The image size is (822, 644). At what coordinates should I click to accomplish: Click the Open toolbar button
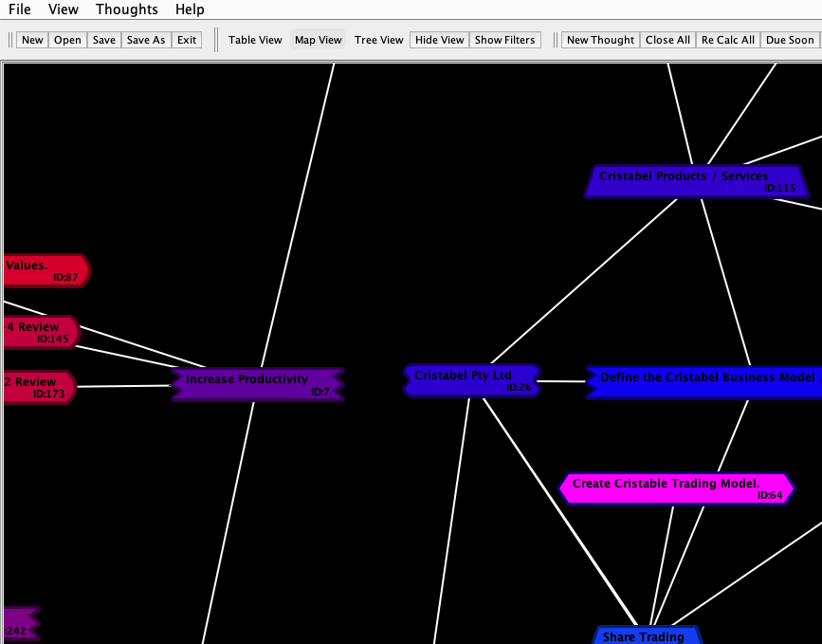coord(67,40)
